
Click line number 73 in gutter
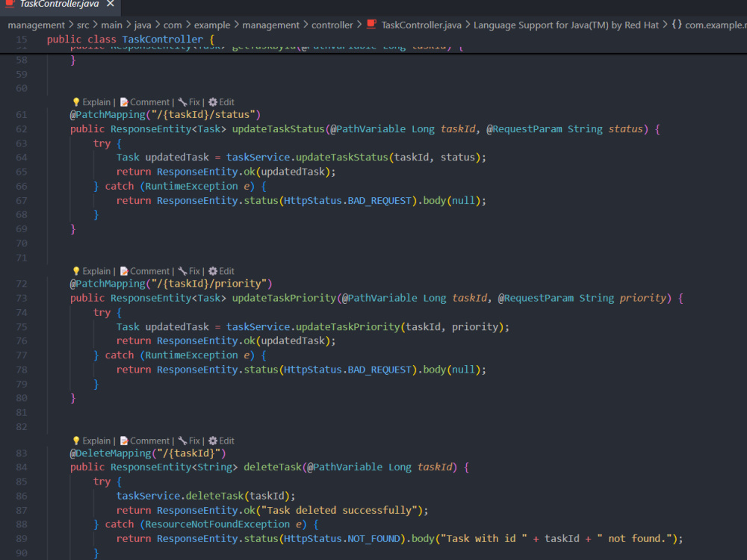pyautogui.click(x=22, y=298)
